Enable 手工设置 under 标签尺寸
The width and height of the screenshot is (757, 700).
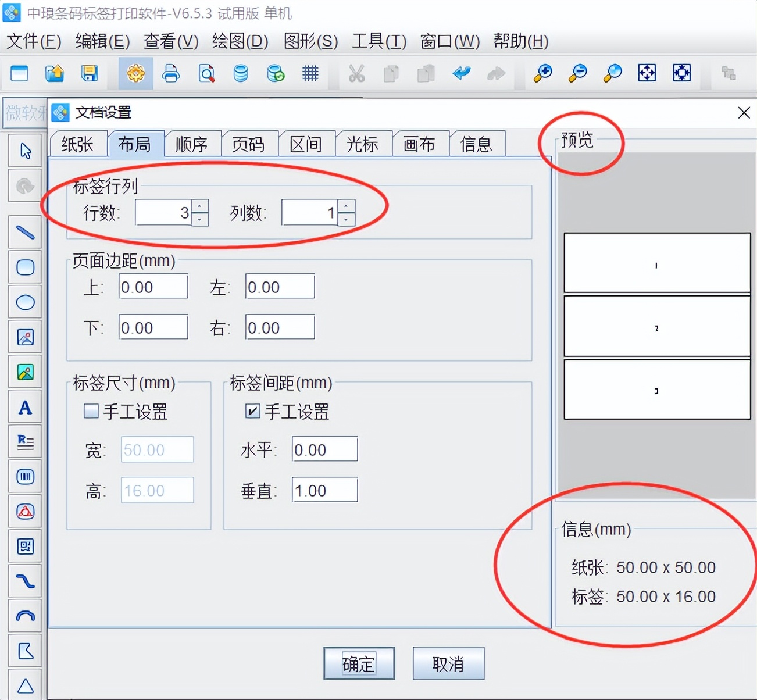pos(91,411)
